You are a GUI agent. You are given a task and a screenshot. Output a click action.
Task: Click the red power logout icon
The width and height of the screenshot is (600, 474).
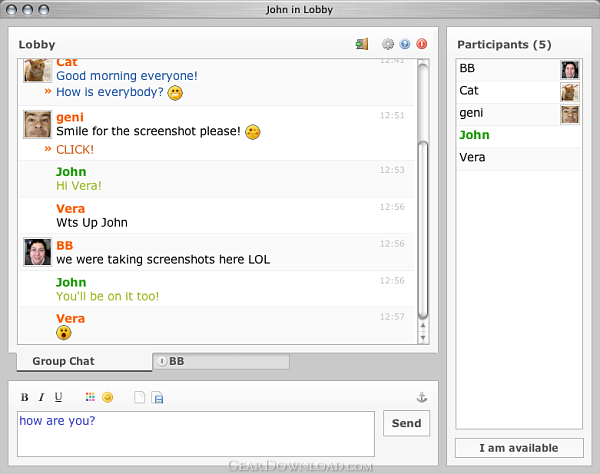point(422,44)
